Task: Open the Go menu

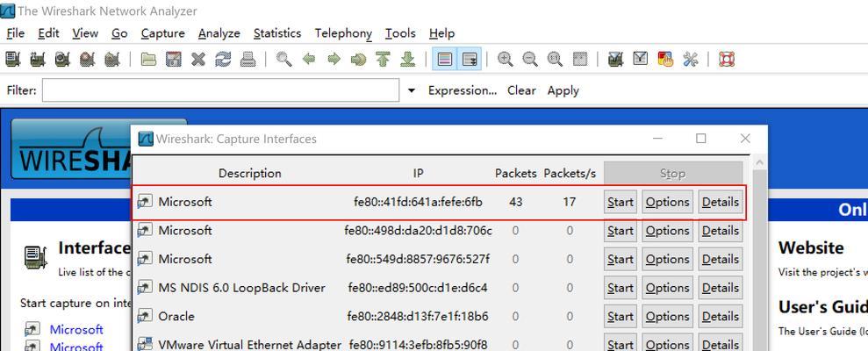Action: click(x=119, y=33)
